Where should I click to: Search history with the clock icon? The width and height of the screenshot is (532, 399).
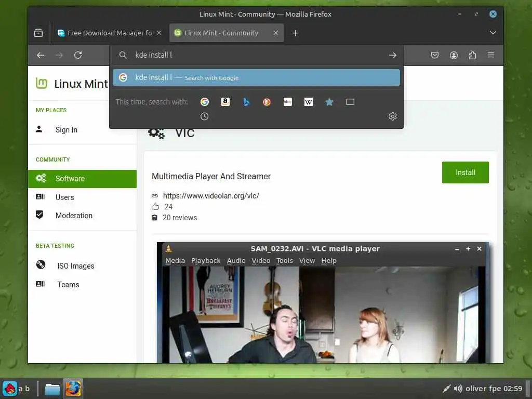pyautogui.click(x=205, y=116)
